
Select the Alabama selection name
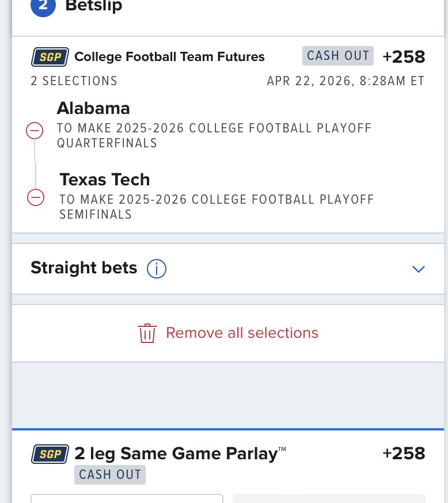pos(93,108)
